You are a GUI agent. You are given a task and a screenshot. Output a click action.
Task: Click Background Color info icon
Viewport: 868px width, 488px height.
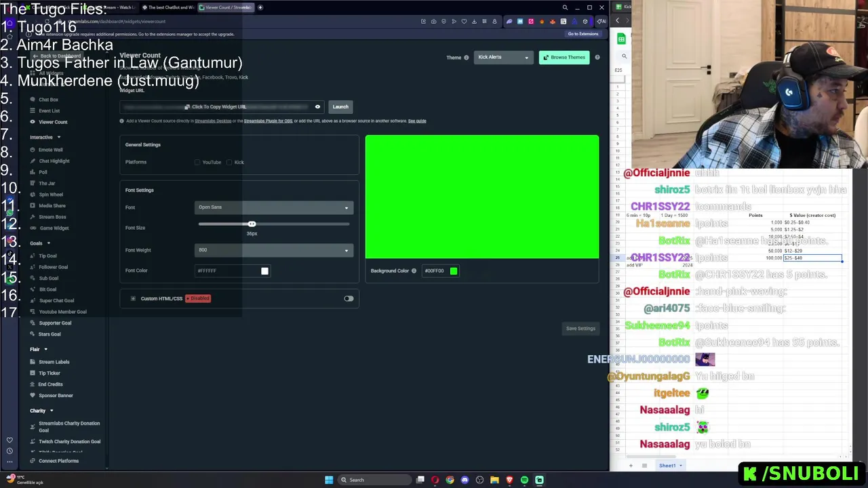tap(414, 271)
